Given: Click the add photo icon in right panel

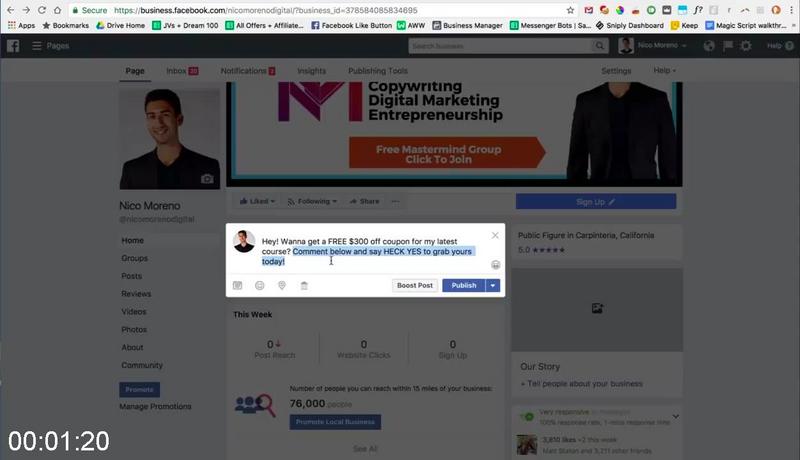Looking at the screenshot, I should (597, 308).
